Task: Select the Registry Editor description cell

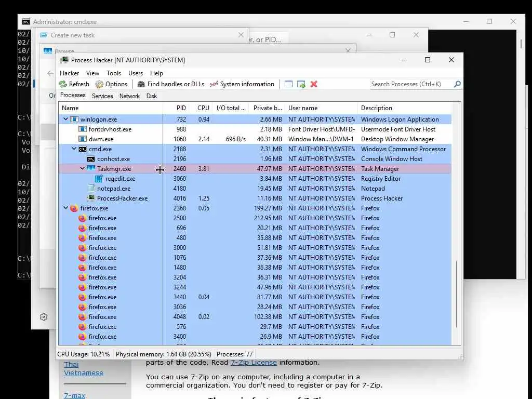Action: pyautogui.click(x=381, y=179)
